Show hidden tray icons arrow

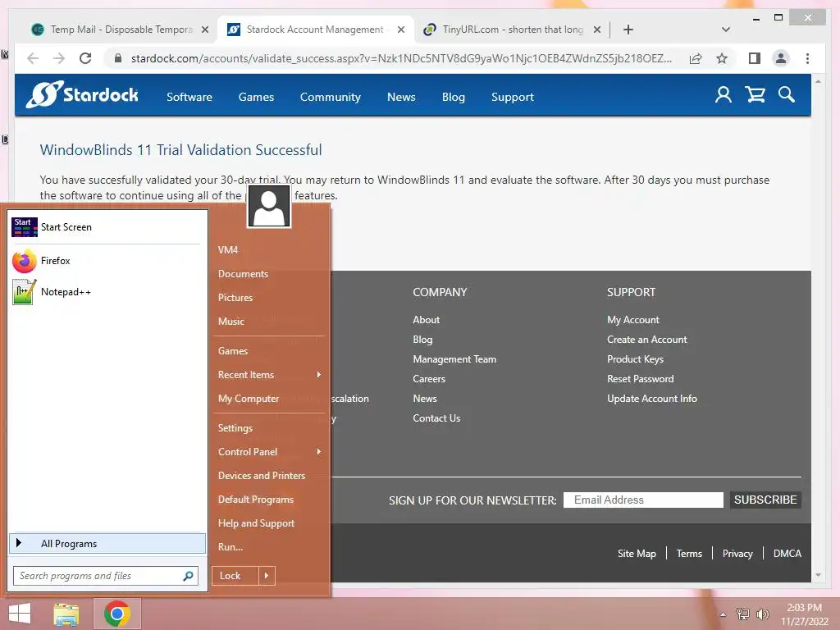point(723,614)
